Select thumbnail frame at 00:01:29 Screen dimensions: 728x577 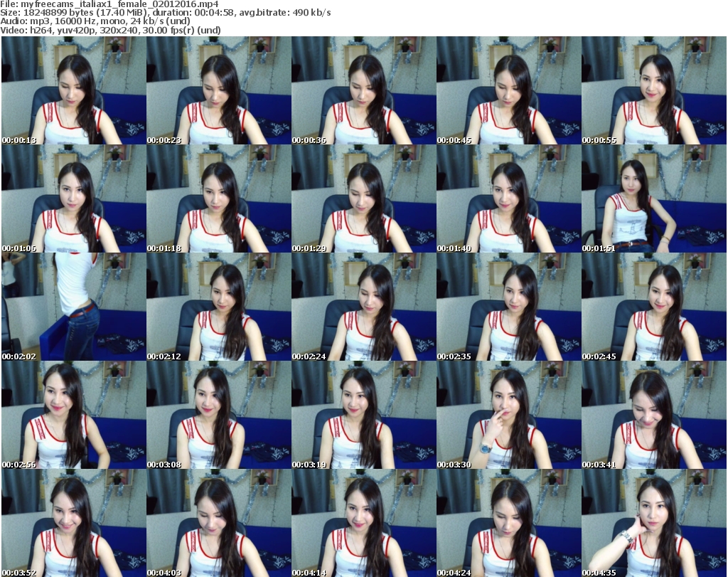(x=363, y=198)
